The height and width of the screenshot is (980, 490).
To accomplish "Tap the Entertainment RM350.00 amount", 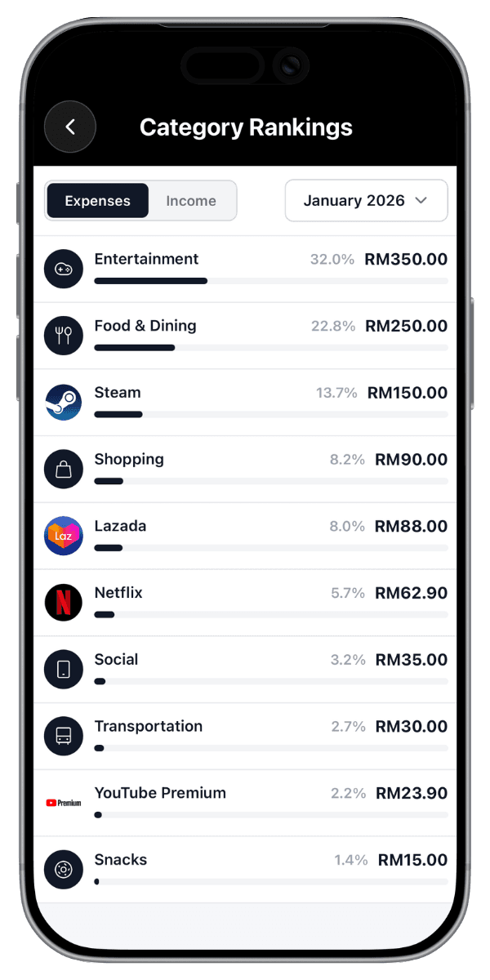I will coord(406,260).
